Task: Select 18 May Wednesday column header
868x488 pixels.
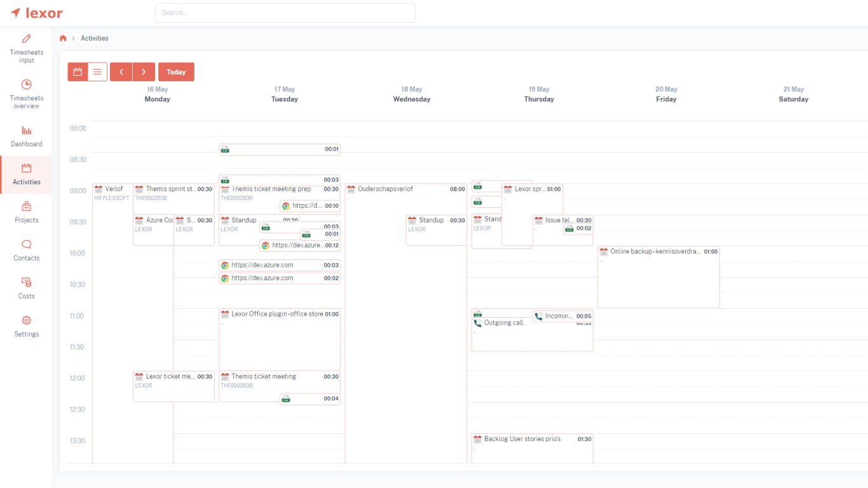Action: coord(412,94)
